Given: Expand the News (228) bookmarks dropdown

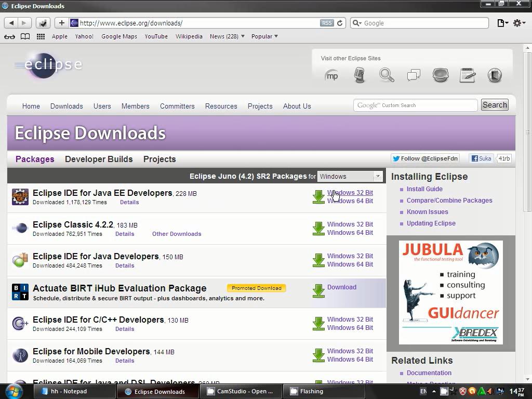Looking at the screenshot, I should 227,36.
